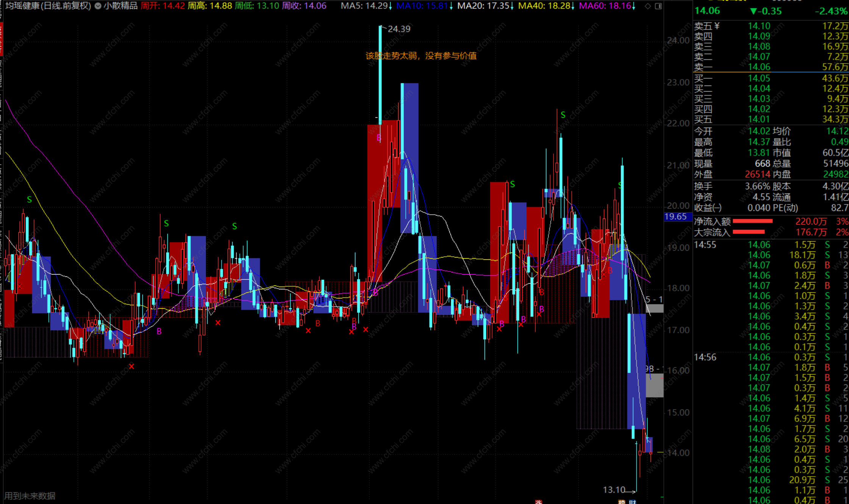Click the 13.10 low price label
849x504 pixels.
coord(614,490)
